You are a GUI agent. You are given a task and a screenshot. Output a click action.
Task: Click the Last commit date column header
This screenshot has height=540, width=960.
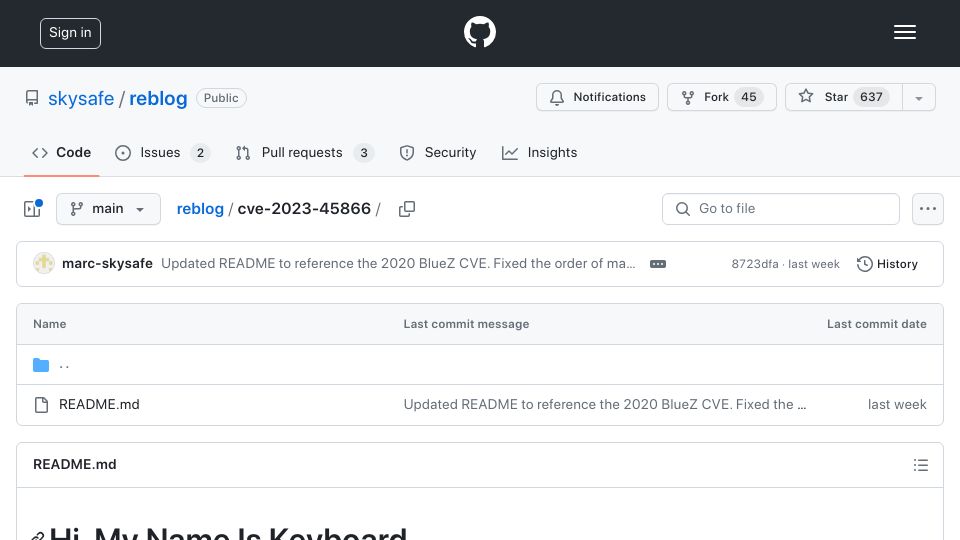click(x=877, y=324)
